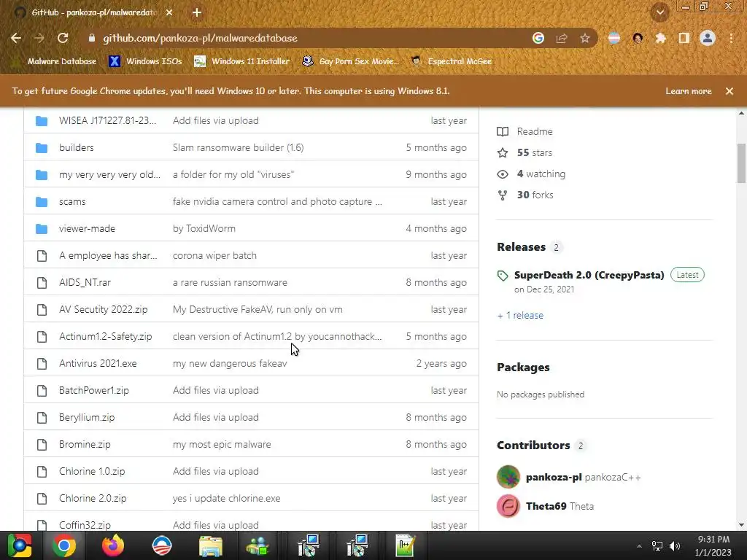The image size is (747, 560).
Task: Open Chlorine 2.0.zip file
Action: tap(93, 499)
